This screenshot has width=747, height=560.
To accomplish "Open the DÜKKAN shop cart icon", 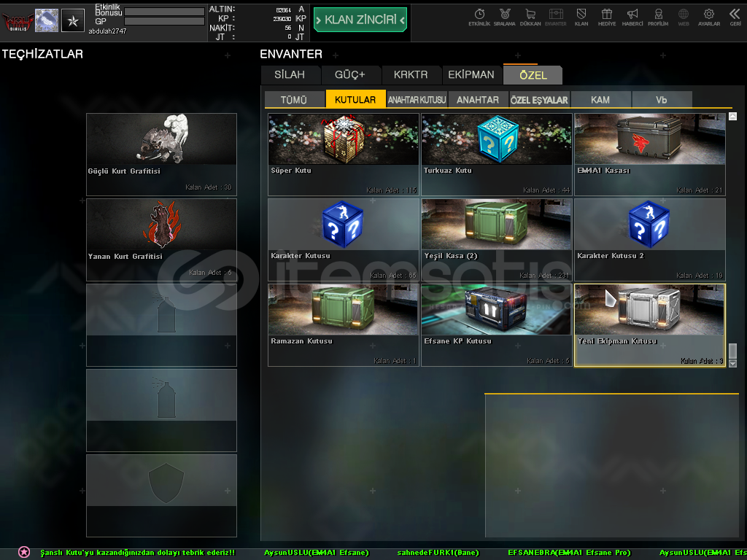I will 530,17.
